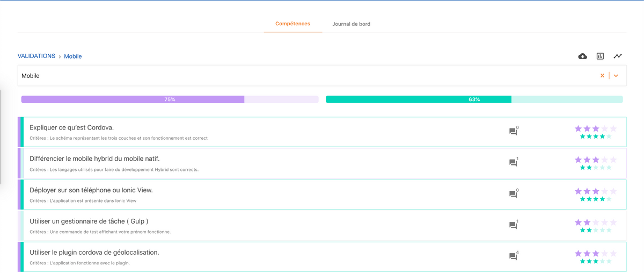Clear the Mobile selection with the x icon
The width and height of the screenshot is (644, 273).
602,76
